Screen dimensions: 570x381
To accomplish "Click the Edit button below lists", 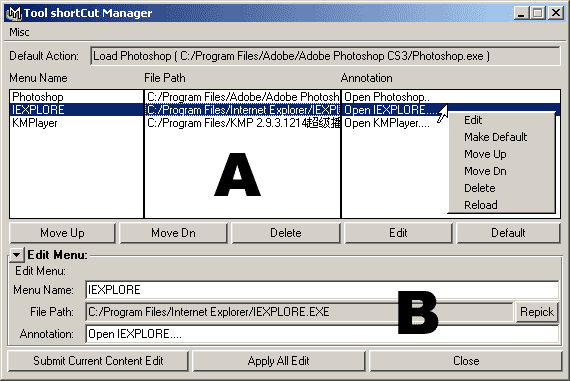I will pos(398,233).
